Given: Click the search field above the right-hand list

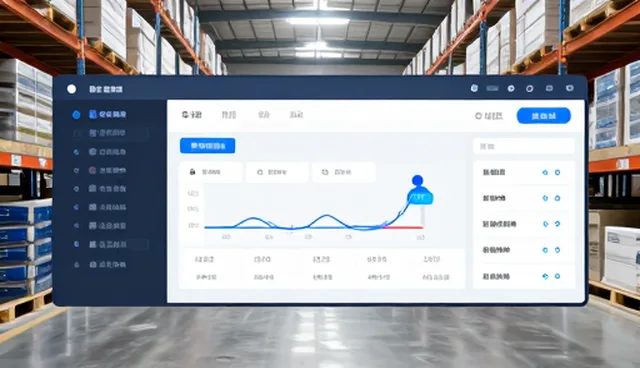Looking at the screenshot, I should (524, 146).
